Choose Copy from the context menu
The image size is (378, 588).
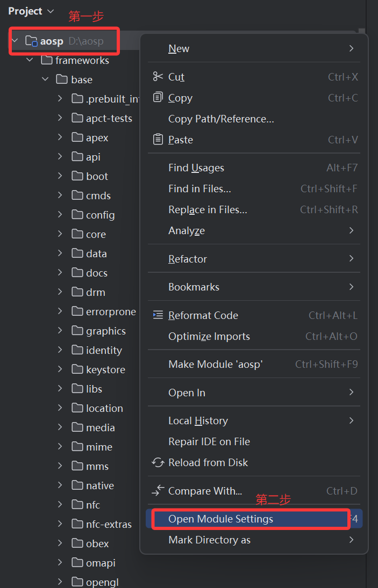pos(254,98)
